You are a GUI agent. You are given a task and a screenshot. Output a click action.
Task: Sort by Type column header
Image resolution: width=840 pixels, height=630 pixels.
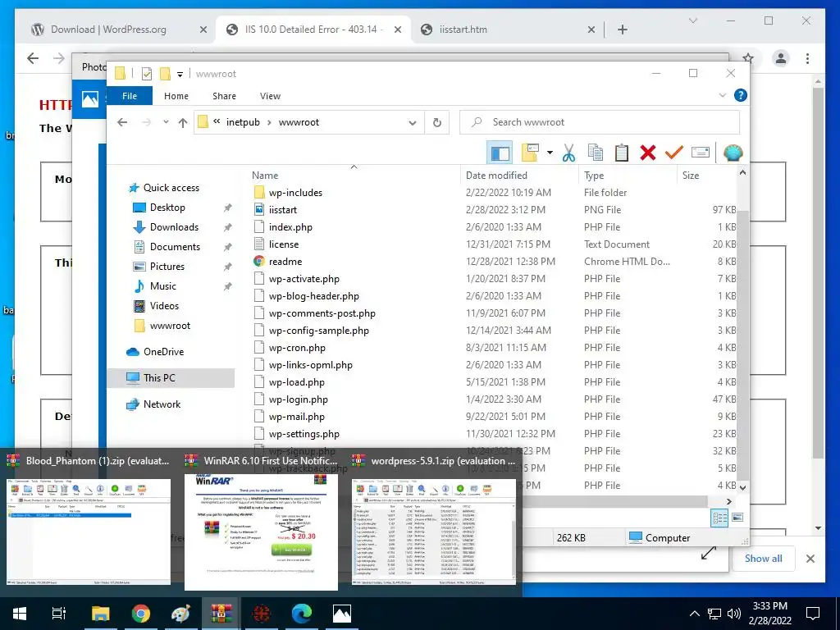click(594, 176)
